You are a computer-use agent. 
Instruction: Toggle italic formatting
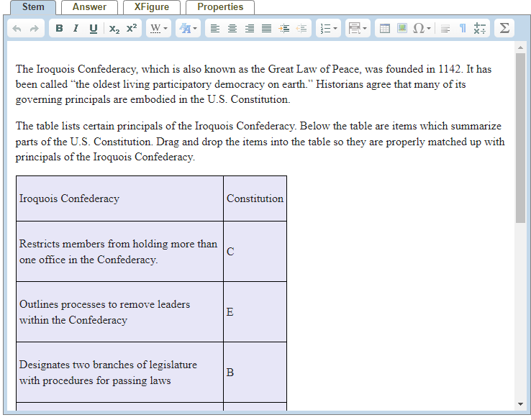[76, 29]
